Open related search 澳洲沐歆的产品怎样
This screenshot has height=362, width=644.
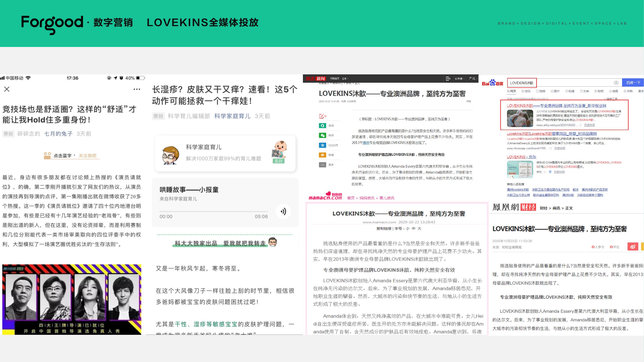point(594,190)
